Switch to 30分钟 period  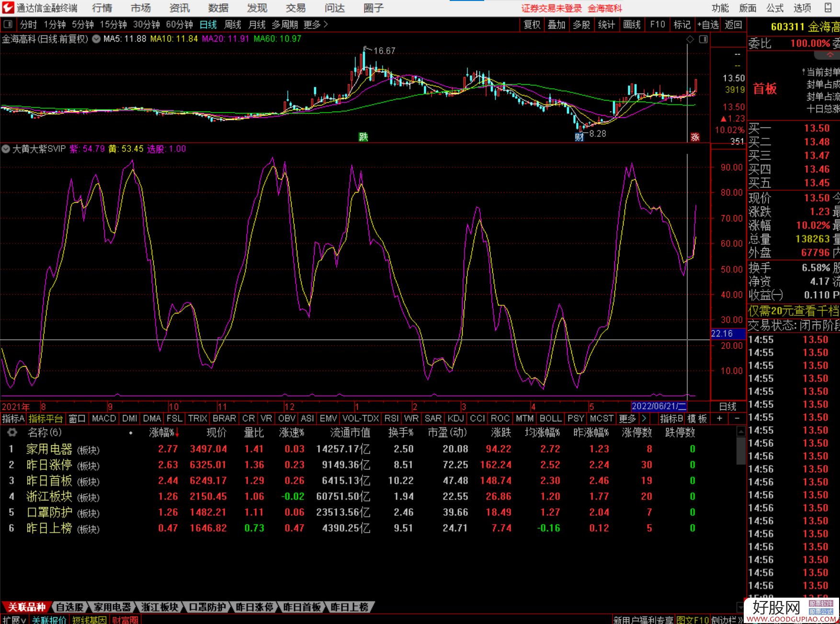pyautogui.click(x=146, y=24)
